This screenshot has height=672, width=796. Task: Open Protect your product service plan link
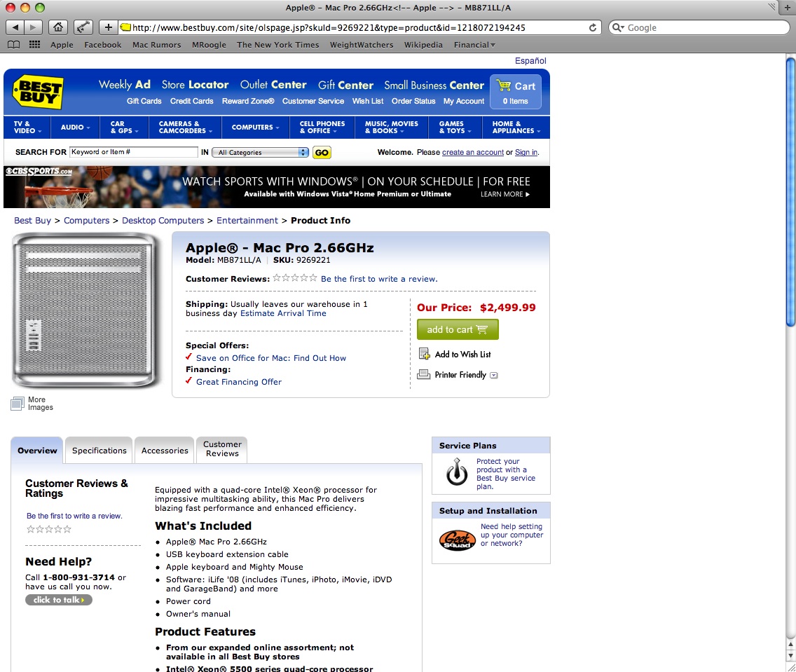pos(506,474)
